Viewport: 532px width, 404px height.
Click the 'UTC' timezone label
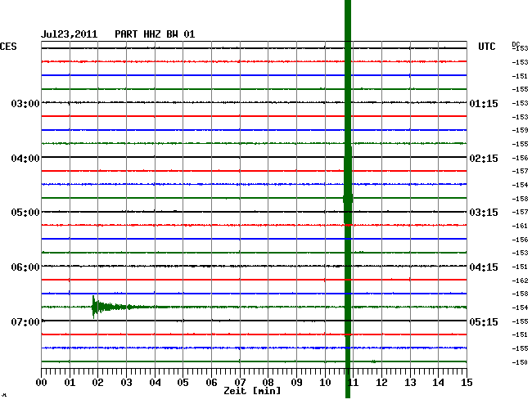pos(487,47)
